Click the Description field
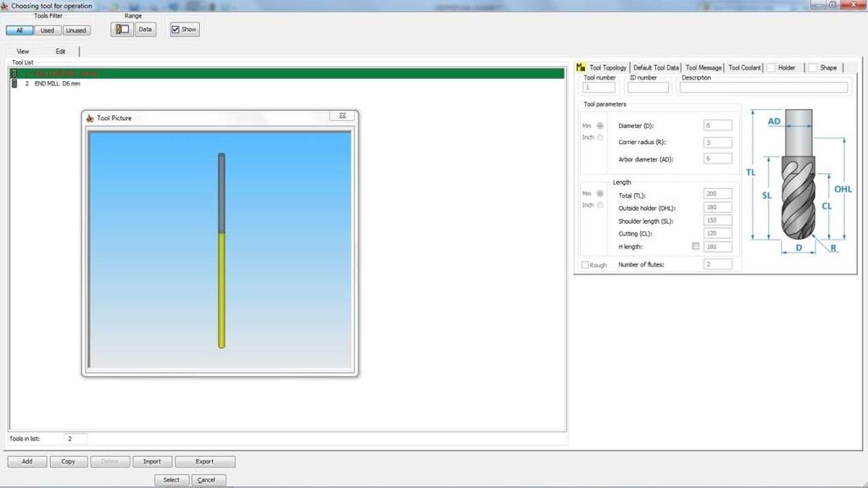 764,87
